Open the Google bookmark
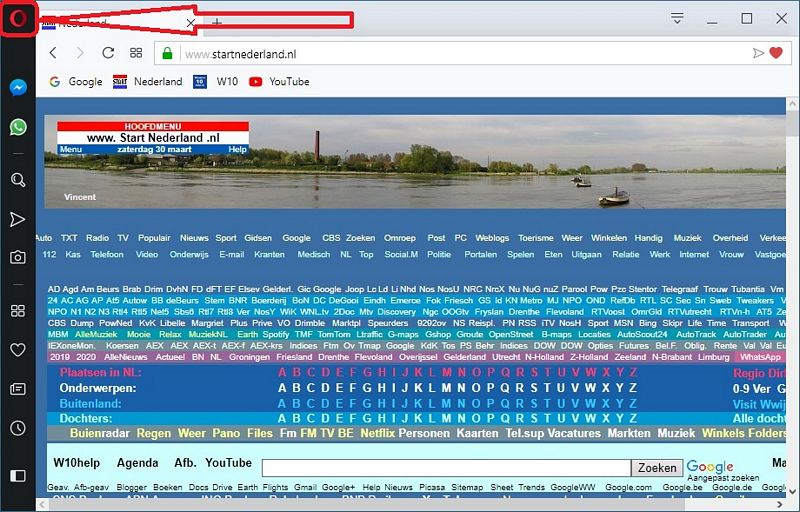This screenshot has height=512, width=800. (x=76, y=82)
